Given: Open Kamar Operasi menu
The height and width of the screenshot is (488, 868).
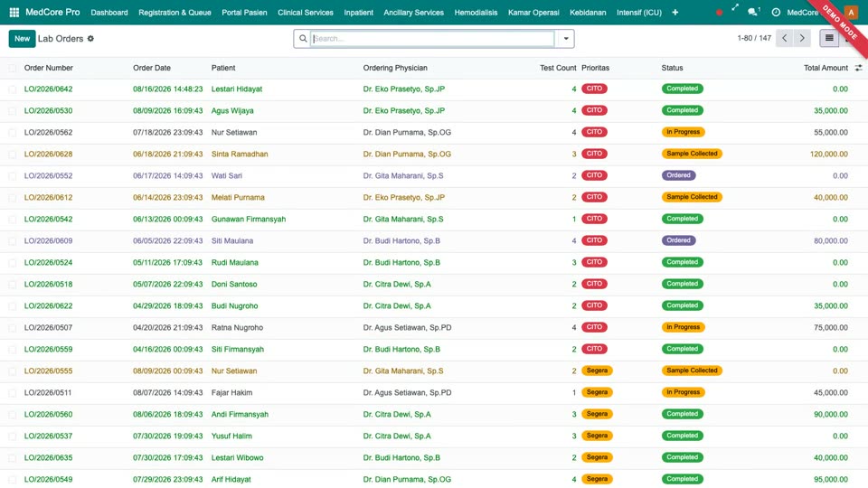Looking at the screenshot, I should [533, 12].
